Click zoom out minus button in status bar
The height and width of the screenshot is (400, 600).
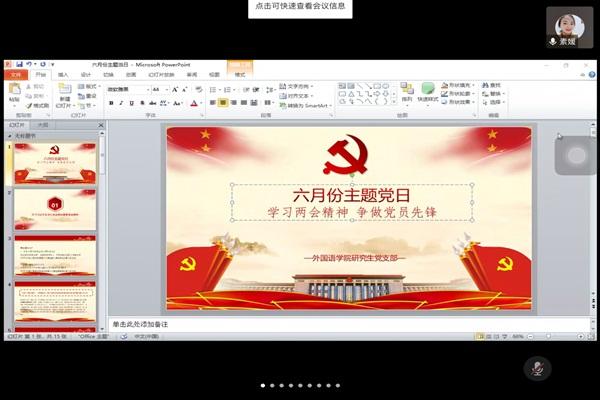coord(530,336)
